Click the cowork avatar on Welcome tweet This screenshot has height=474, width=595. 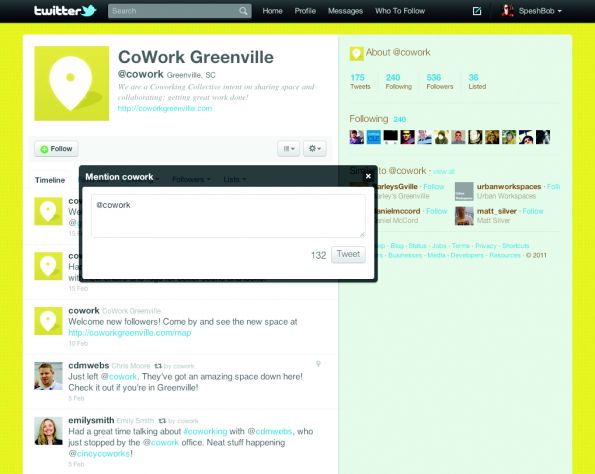pyautogui.click(x=48, y=321)
